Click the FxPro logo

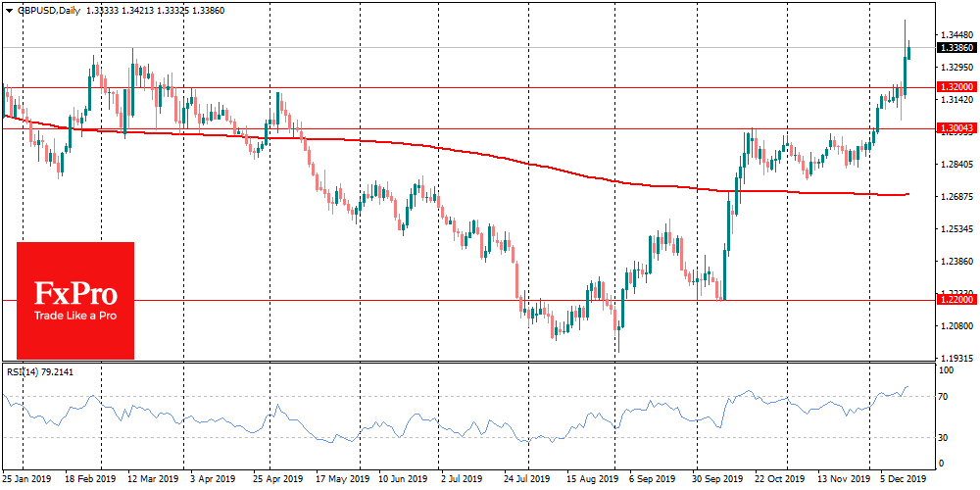point(75,293)
